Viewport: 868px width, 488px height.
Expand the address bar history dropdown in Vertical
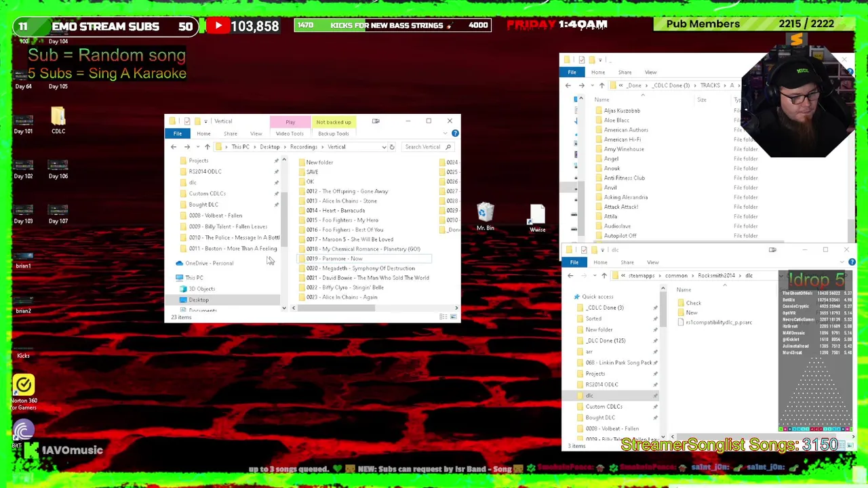pyautogui.click(x=384, y=147)
